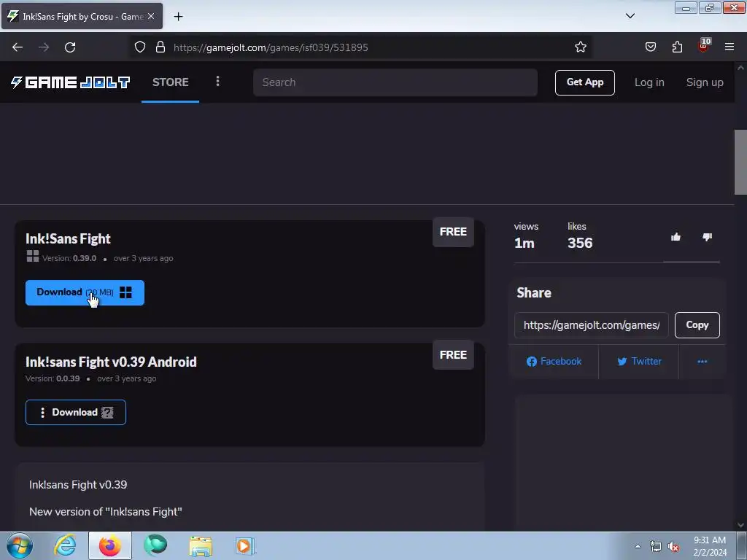View site security padlock info
Screen dimensions: 747x560
[160, 47]
